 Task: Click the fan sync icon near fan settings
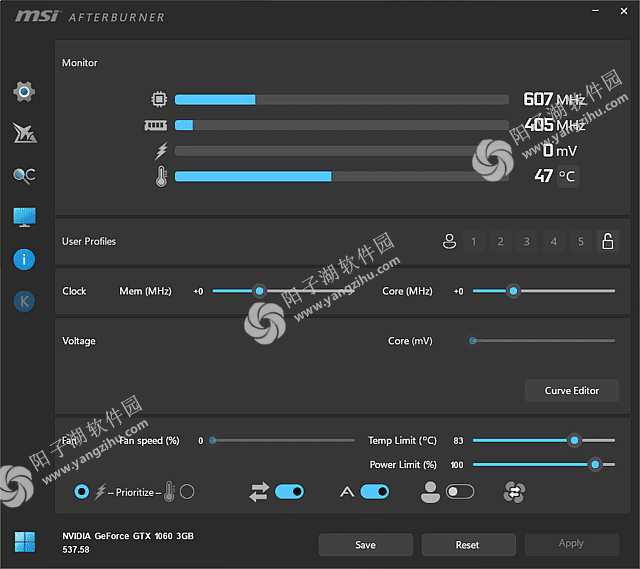click(514, 492)
